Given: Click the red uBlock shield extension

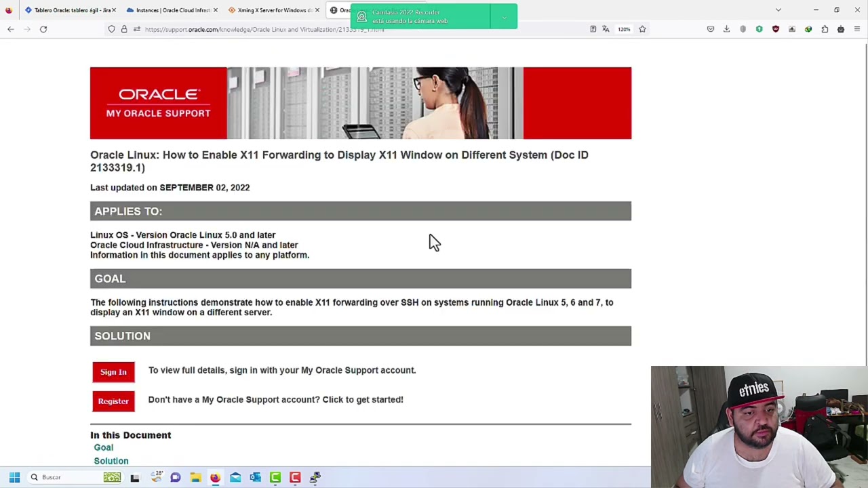Looking at the screenshot, I should pyautogui.click(x=776, y=29).
